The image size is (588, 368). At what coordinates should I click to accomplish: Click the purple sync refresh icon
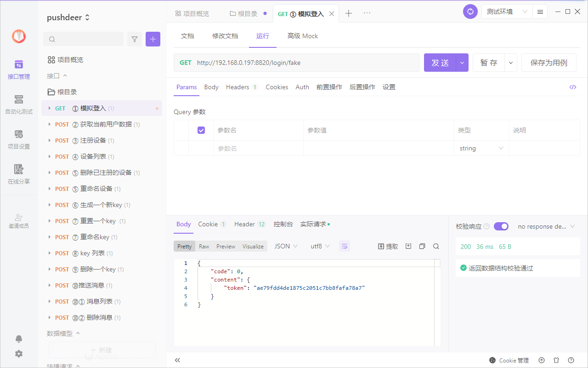[x=470, y=11]
